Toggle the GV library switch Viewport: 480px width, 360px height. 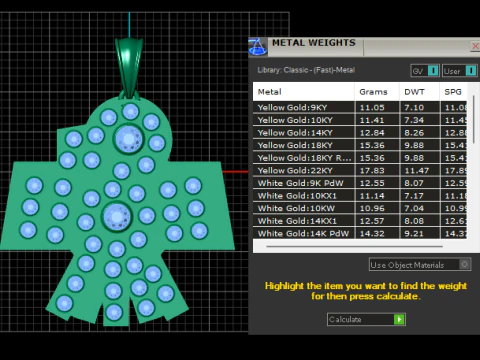(425, 71)
